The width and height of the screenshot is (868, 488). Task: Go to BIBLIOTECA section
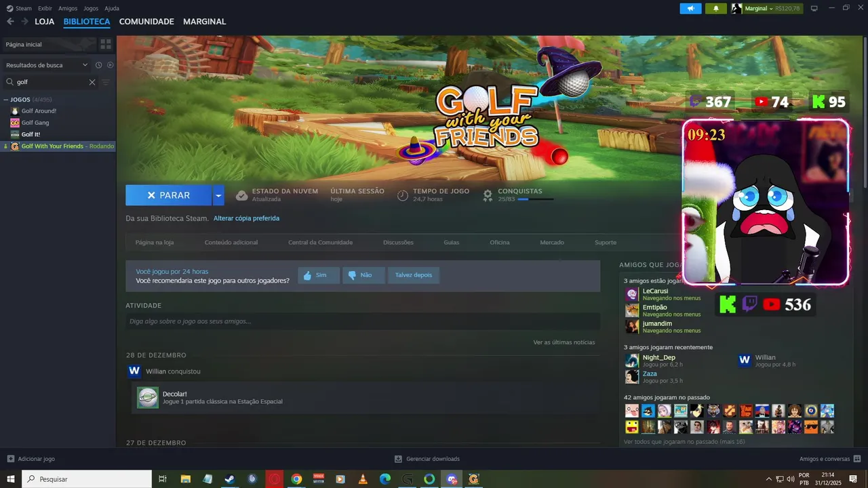87,22
